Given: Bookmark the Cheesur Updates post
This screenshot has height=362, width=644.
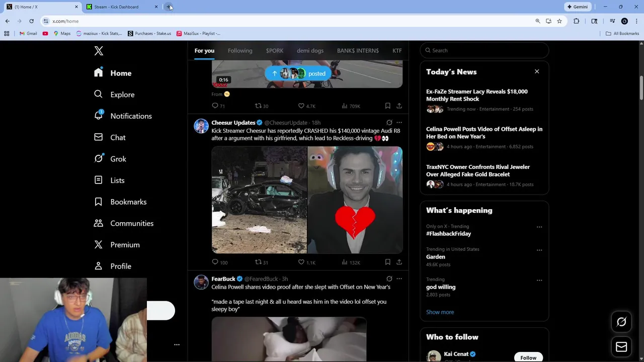Looking at the screenshot, I should 387,262.
